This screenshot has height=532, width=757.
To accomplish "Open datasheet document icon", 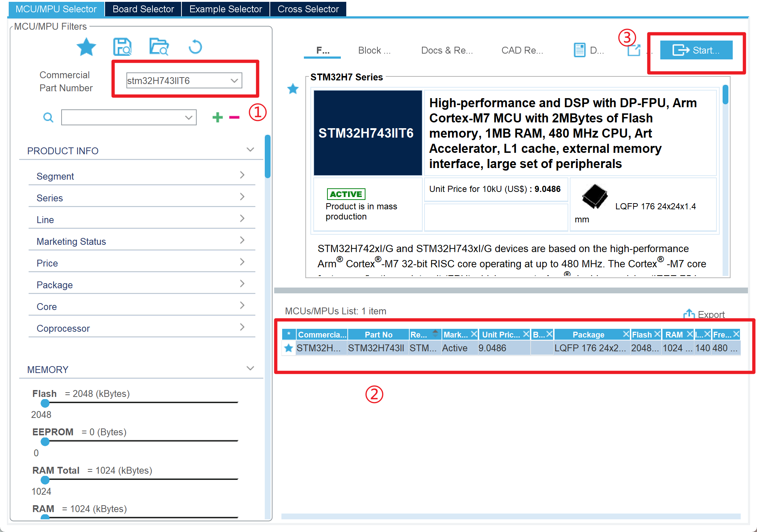I will [580, 50].
